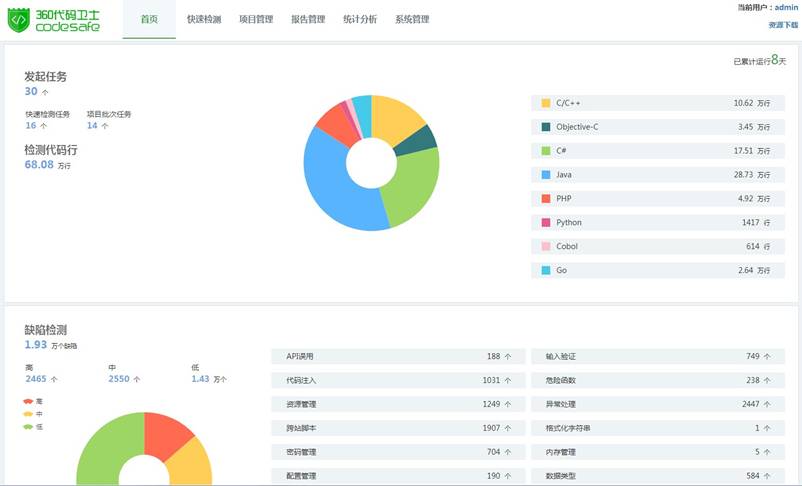Open 统计分析 tab
Screen dimensions: 802x486
(x=360, y=19)
